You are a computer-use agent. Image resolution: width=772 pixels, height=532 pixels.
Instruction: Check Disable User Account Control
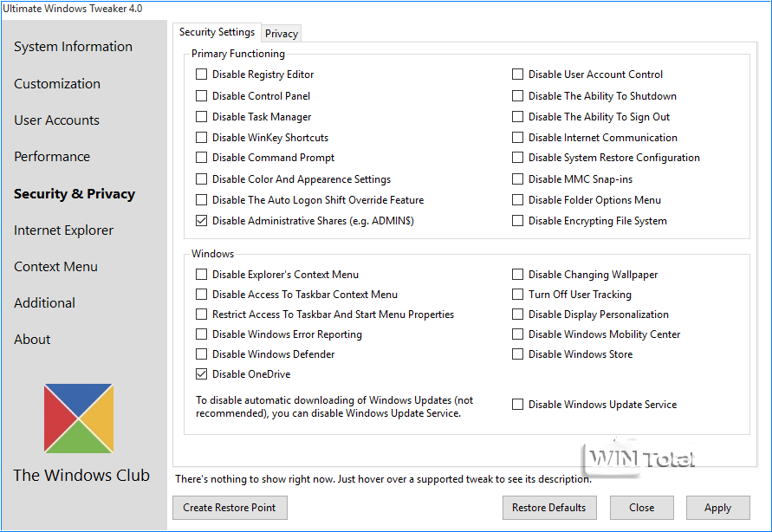click(517, 75)
